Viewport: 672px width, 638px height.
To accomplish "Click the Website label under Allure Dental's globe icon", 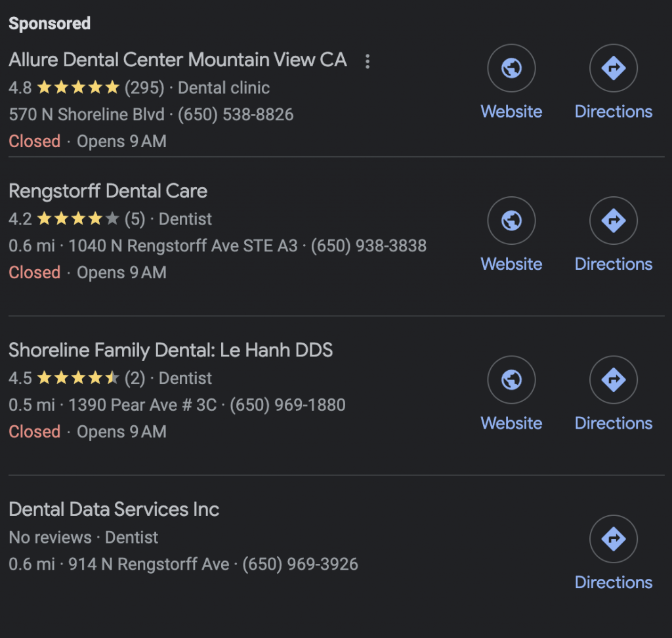I will tap(511, 112).
